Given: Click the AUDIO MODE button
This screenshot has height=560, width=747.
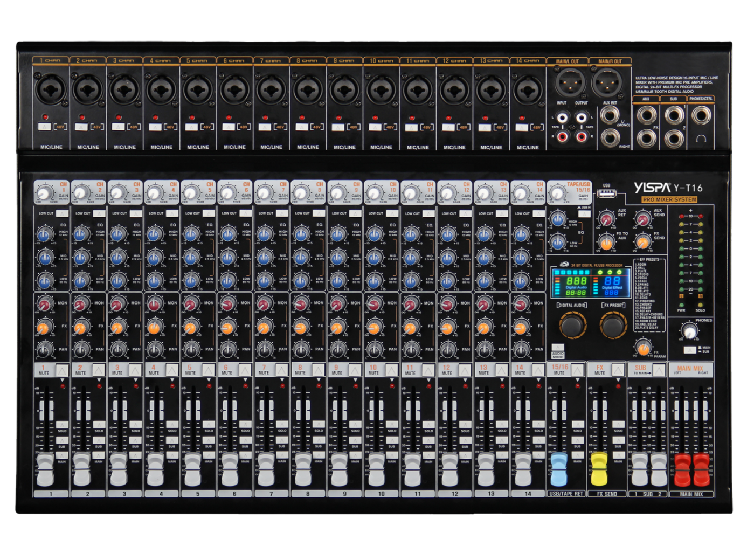Looking at the screenshot, I should tap(558, 348).
